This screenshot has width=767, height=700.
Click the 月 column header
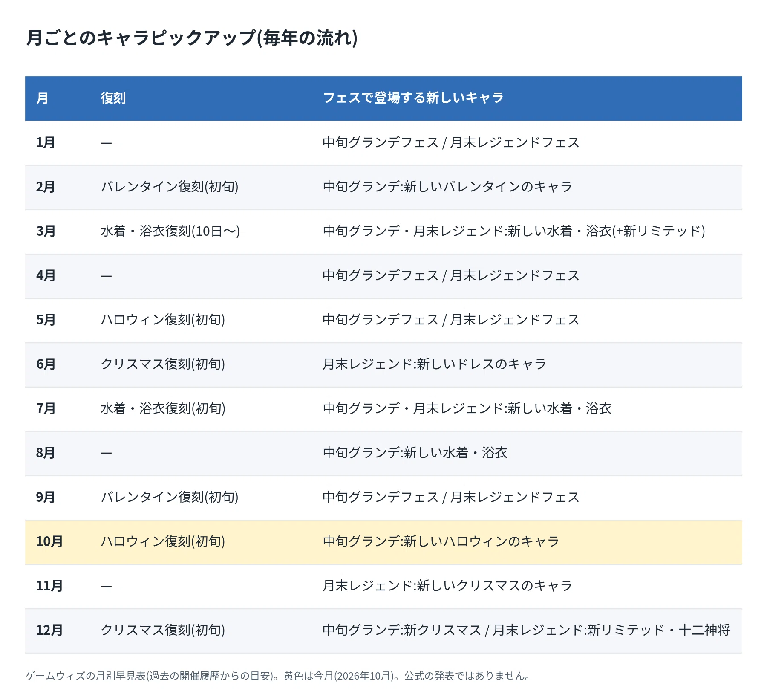(x=42, y=98)
